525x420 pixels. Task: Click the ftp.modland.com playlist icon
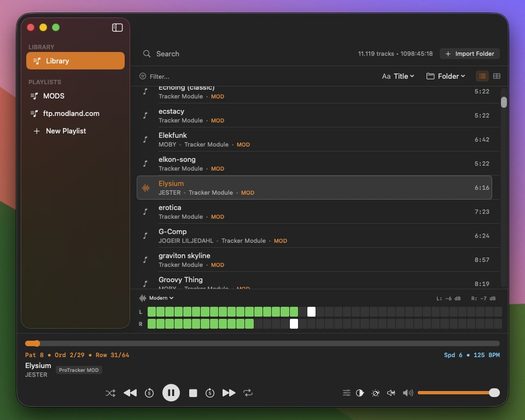(34, 114)
